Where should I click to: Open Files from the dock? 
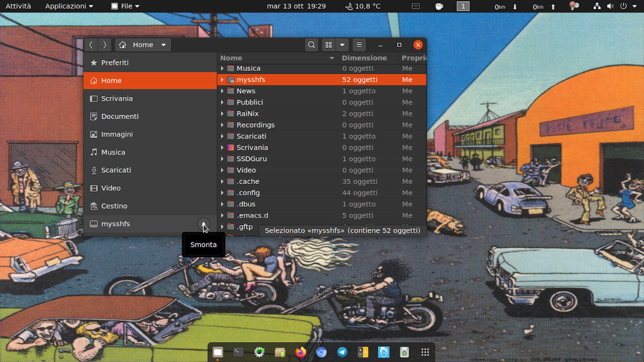218,352
